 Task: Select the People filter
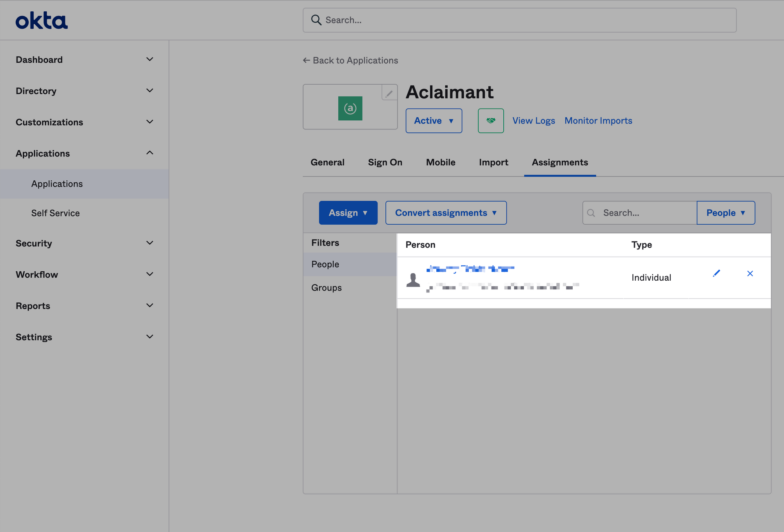(350, 264)
